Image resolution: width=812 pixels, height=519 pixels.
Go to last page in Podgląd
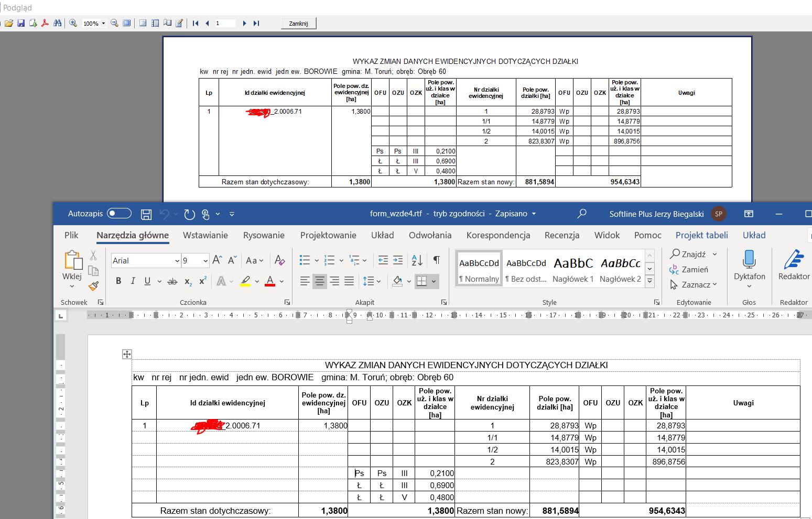pos(256,23)
